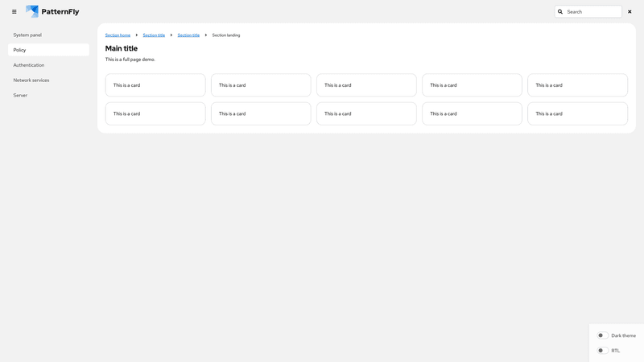Open Network services nav item
Image resolution: width=644 pixels, height=362 pixels.
48,80
